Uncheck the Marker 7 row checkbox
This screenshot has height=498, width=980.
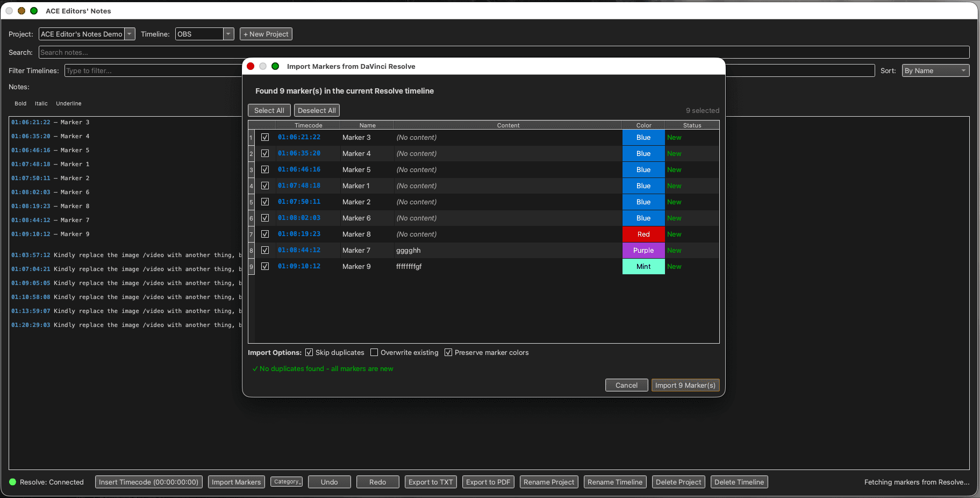[265, 250]
